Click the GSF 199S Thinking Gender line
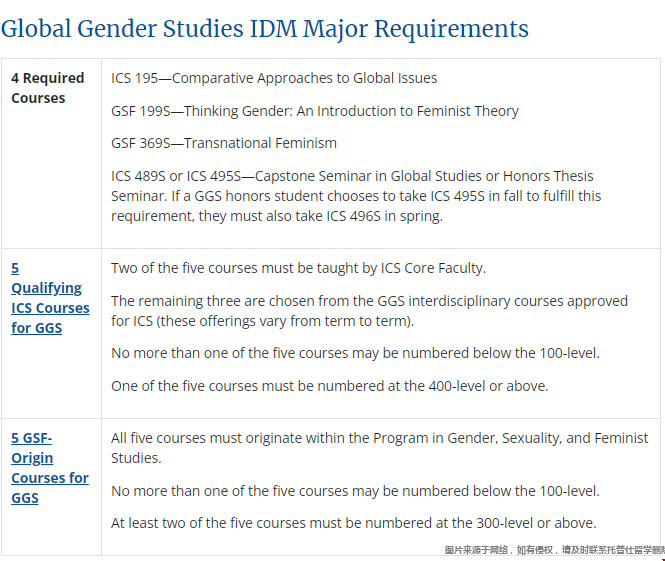This screenshot has height=561, width=665. coord(315,111)
